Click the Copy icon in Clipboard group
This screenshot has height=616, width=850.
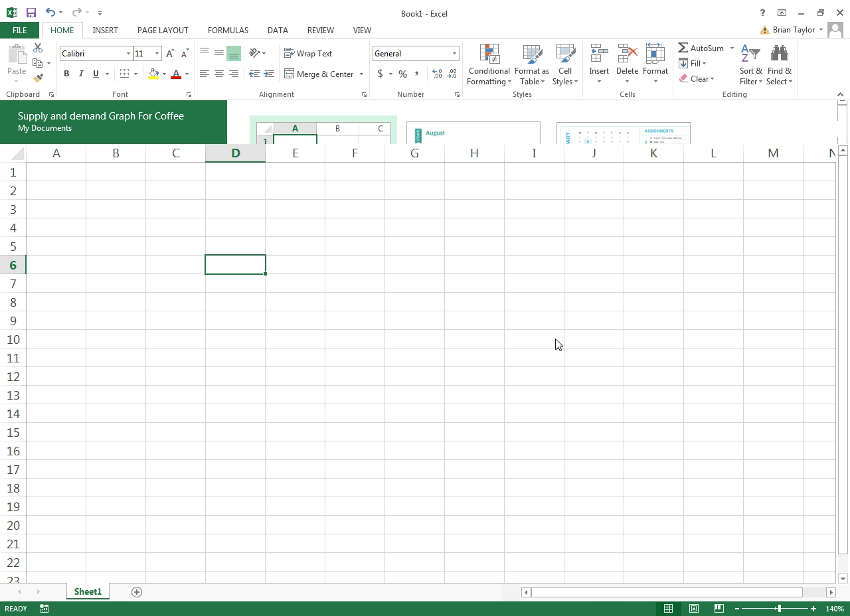point(38,63)
